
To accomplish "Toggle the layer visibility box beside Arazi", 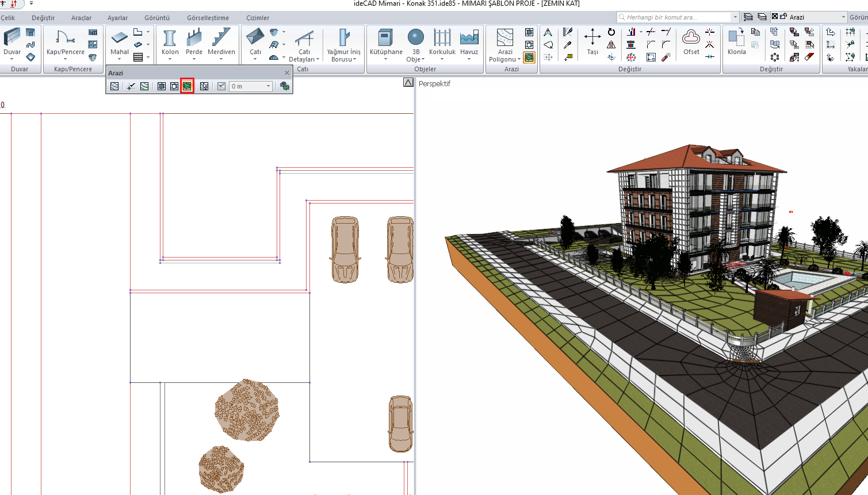I will (775, 17).
